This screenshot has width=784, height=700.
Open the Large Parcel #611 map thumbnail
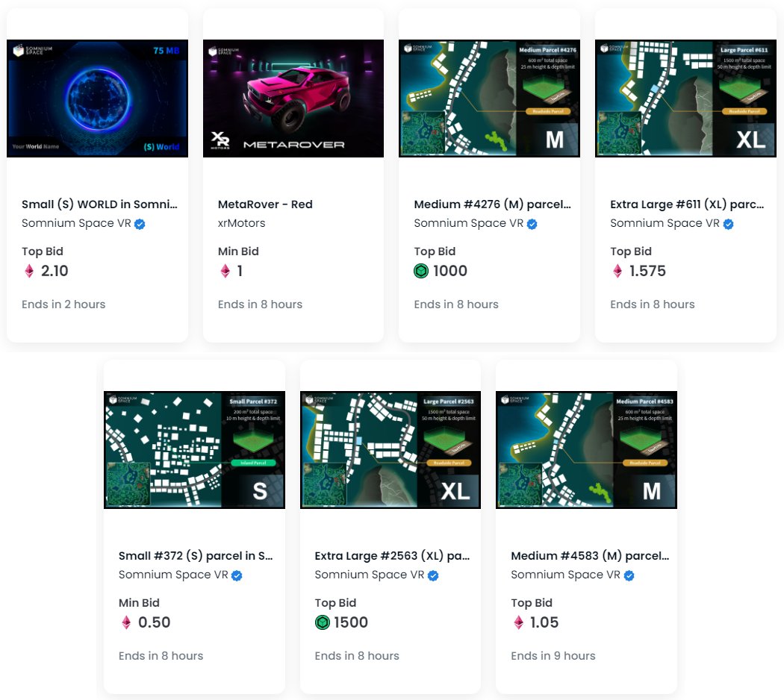tap(685, 99)
